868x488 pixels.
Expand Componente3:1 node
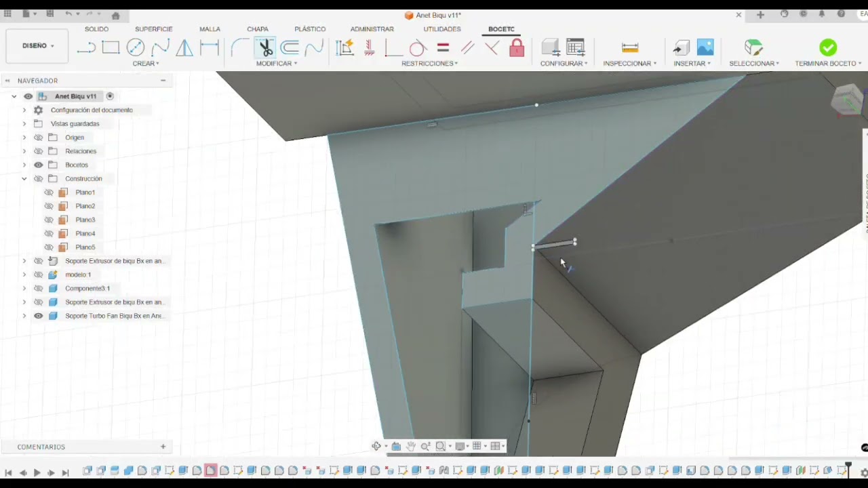[24, 288]
